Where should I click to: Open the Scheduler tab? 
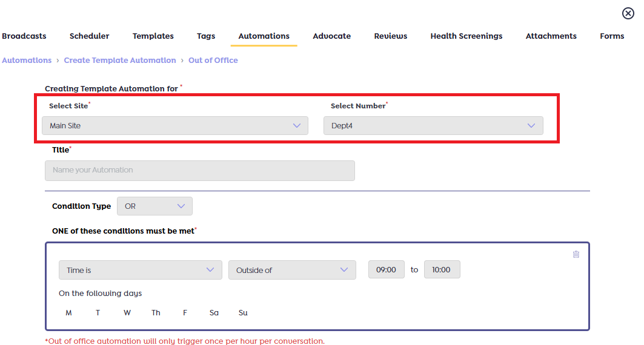pyautogui.click(x=89, y=36)
